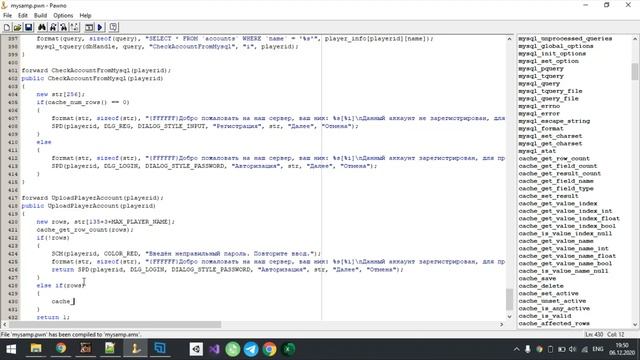The image size is (640, 360).
Task: Select cache_get_field_name in the function list
Action: pyautogui.click(x=556, y=181)
